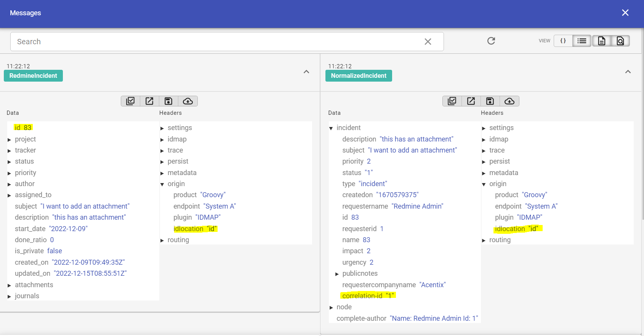Expand publicnotes under incident

(337, 274)
